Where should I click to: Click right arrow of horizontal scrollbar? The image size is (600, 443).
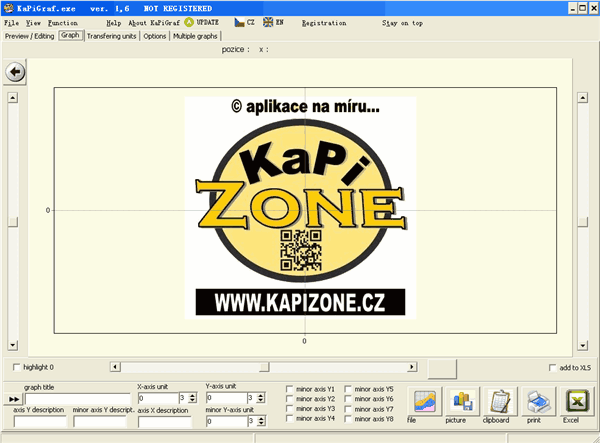tap(412, 367)
